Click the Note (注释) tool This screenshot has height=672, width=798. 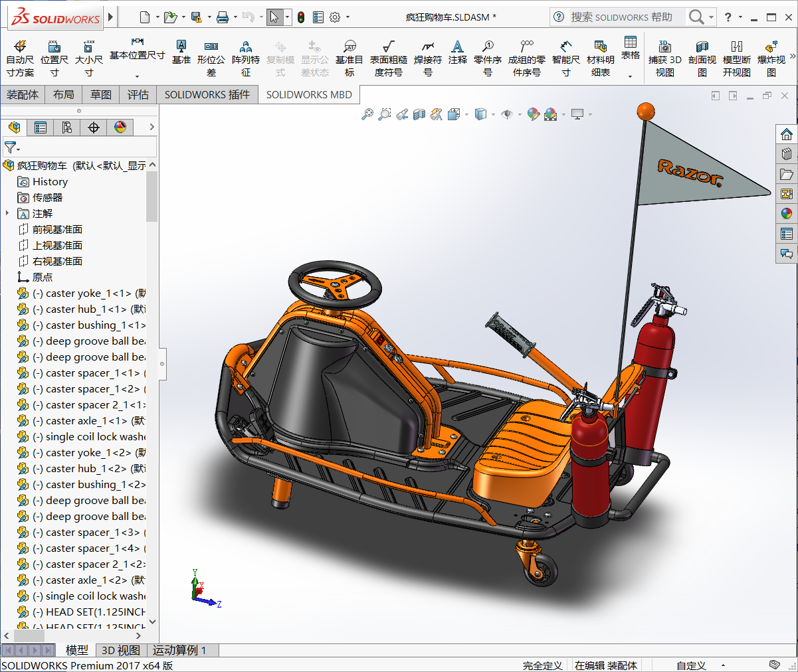pos(457,52)
